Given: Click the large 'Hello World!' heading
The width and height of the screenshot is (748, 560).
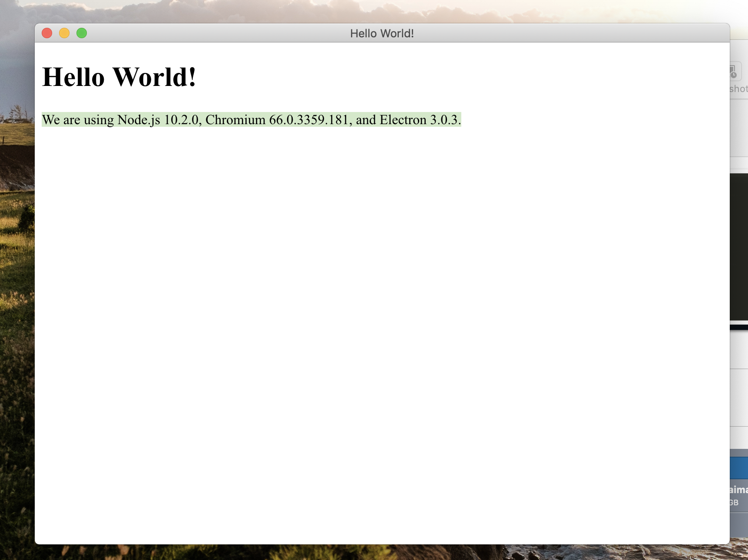Looking at the screenshot, I should pos(119,77).
